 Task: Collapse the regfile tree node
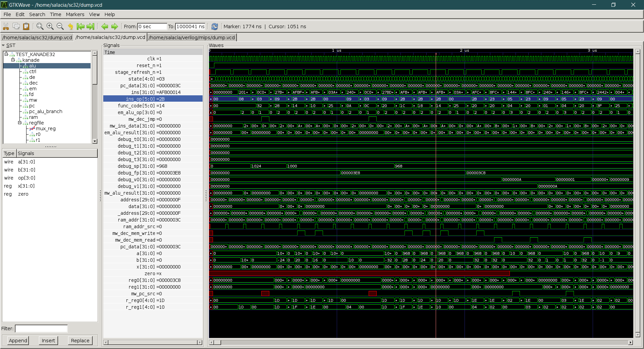coord(20,123)
